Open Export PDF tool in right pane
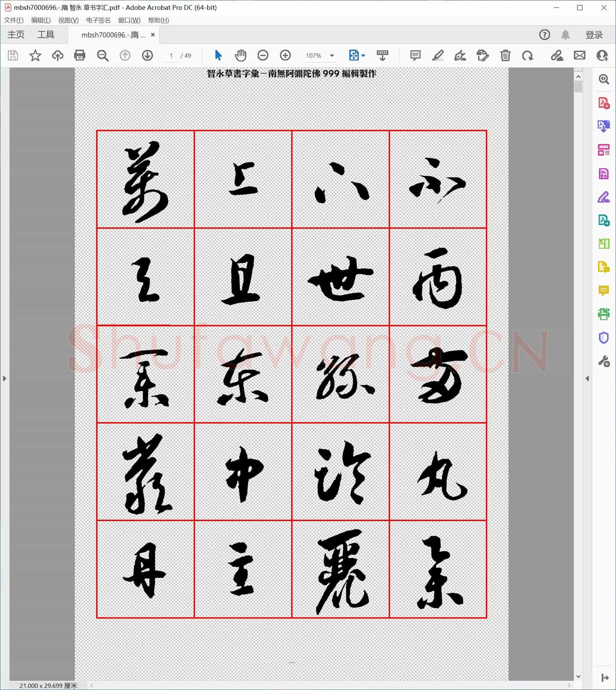Image resolution: width=616 pixels, height=690 pixels. 603,126
